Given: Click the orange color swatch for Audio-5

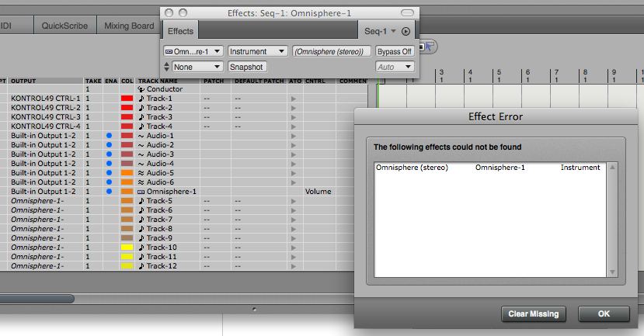Looking at the screenshot, I should tap(127, 173).
